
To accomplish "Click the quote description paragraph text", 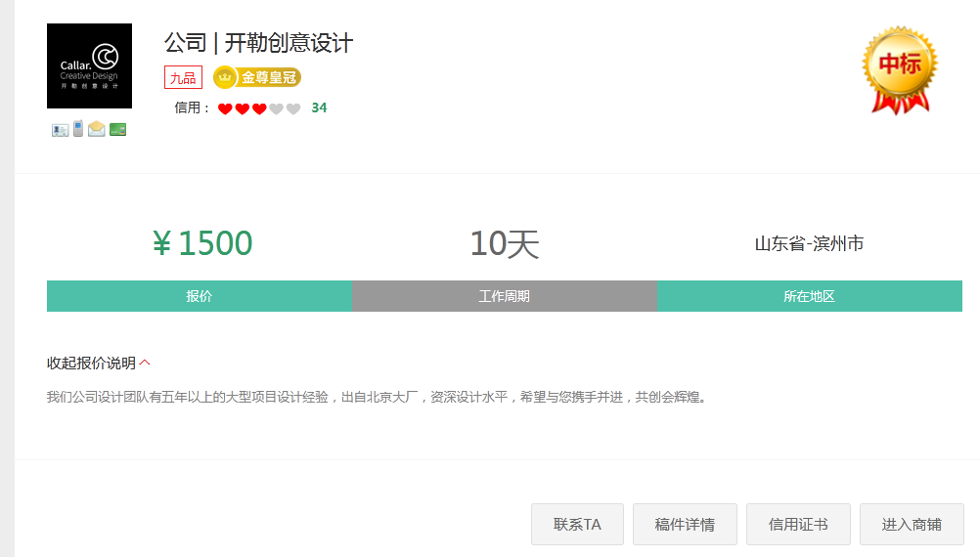I will (x=378, y=397).
